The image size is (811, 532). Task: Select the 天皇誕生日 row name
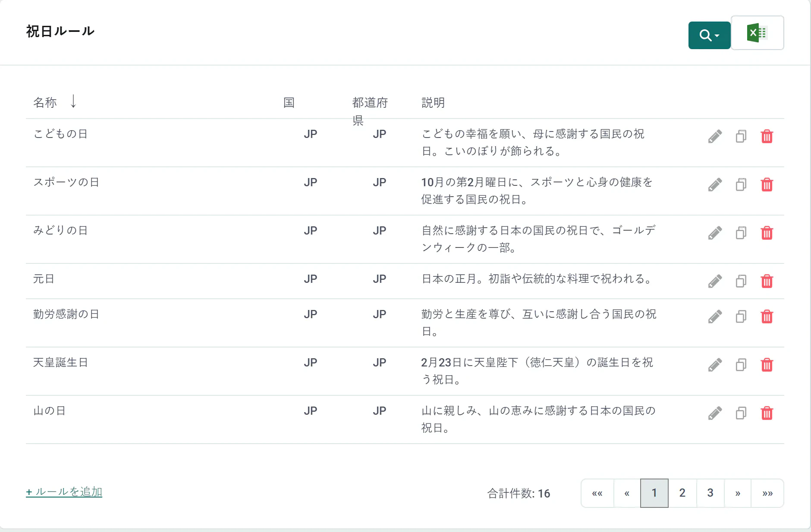[60, 363]
